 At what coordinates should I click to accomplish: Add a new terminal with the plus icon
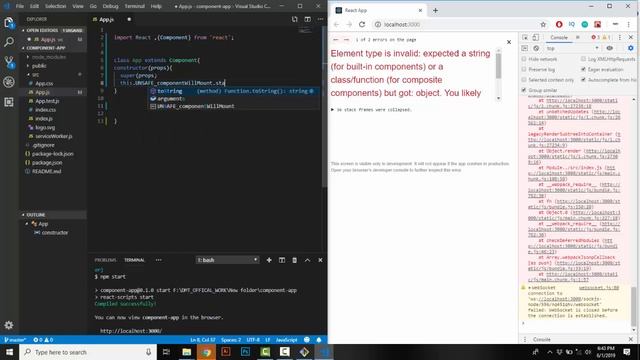point(269,260)
